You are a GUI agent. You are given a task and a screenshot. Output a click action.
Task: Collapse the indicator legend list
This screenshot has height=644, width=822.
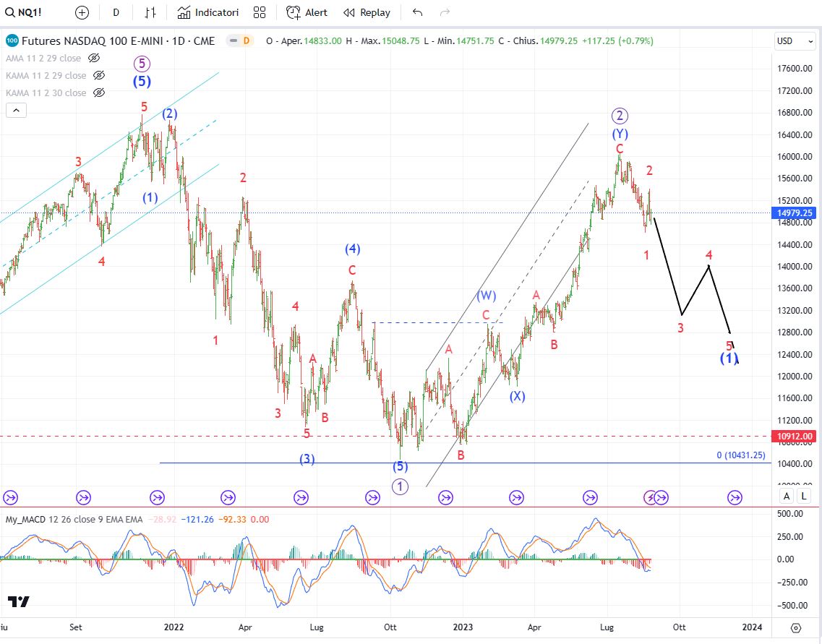pos(16,110)
